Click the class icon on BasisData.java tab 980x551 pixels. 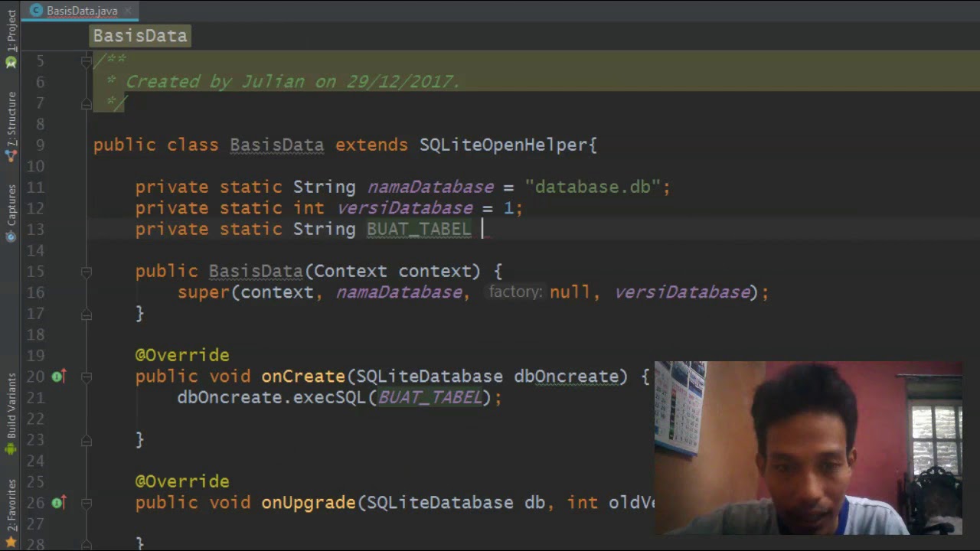[36, 11]
